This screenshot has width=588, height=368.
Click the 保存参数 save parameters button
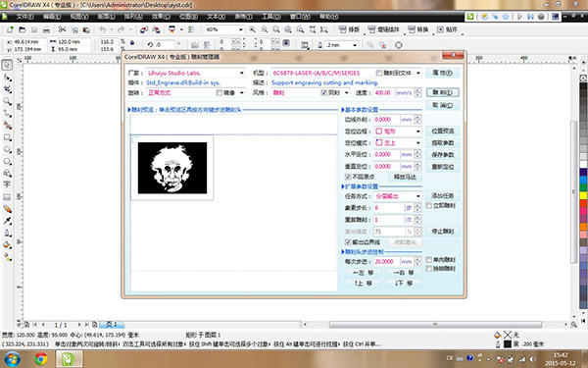click(x=443, y=155)
